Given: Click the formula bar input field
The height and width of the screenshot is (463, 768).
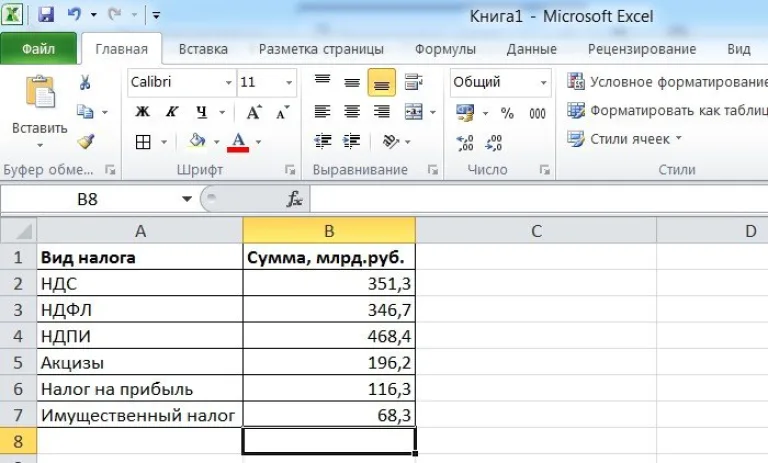Looking at the screenshot, I should 539,199.
